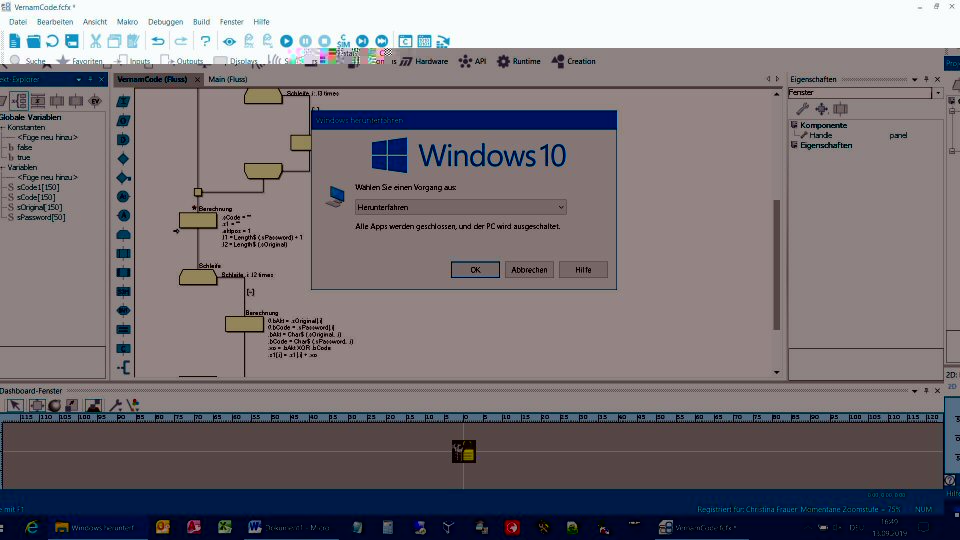
Task: Select the globals variables icon in explorer
Action: point(19,101)
